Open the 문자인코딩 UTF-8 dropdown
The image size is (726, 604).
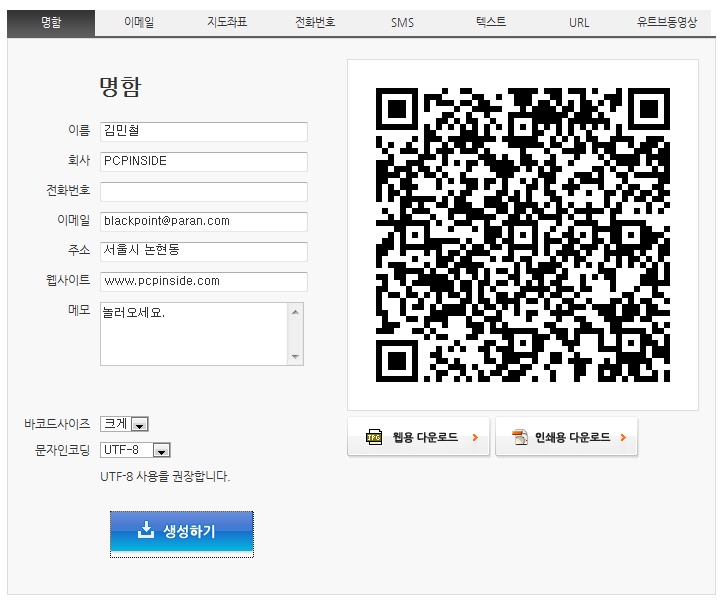point(135,450)
